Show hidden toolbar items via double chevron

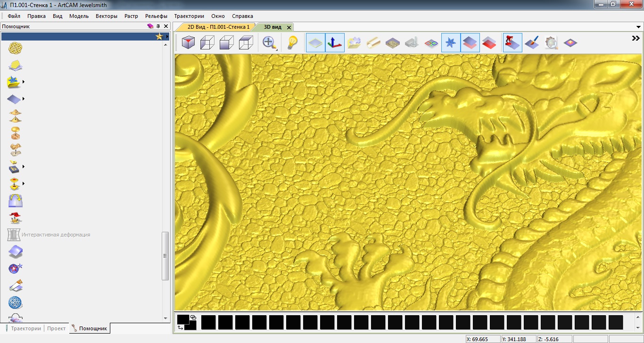(636, 38)
